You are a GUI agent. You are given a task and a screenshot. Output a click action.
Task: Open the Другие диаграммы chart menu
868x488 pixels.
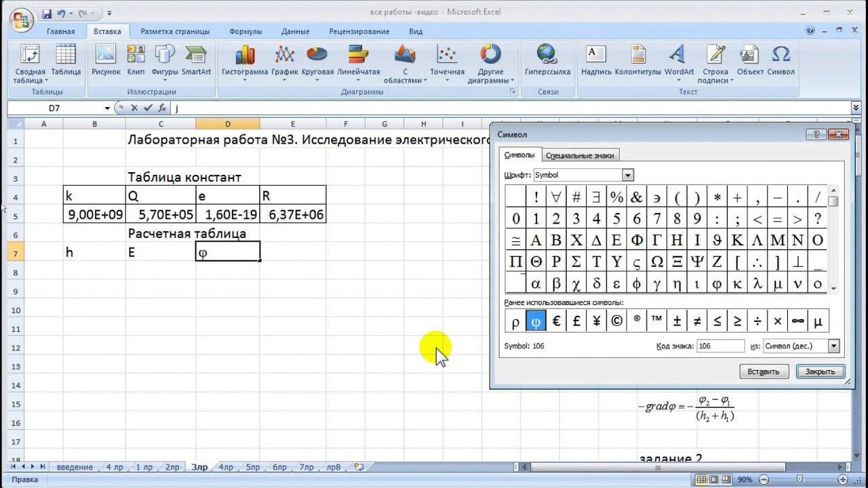point(490,64)
